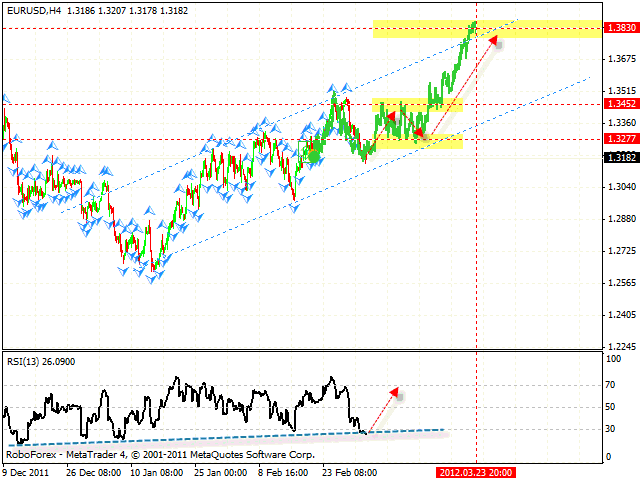Image resolution: width=640 pixels, height=480 pixels.
Task: Select the gray handle at the price arrow's end
Action: (x=498, y=45)
